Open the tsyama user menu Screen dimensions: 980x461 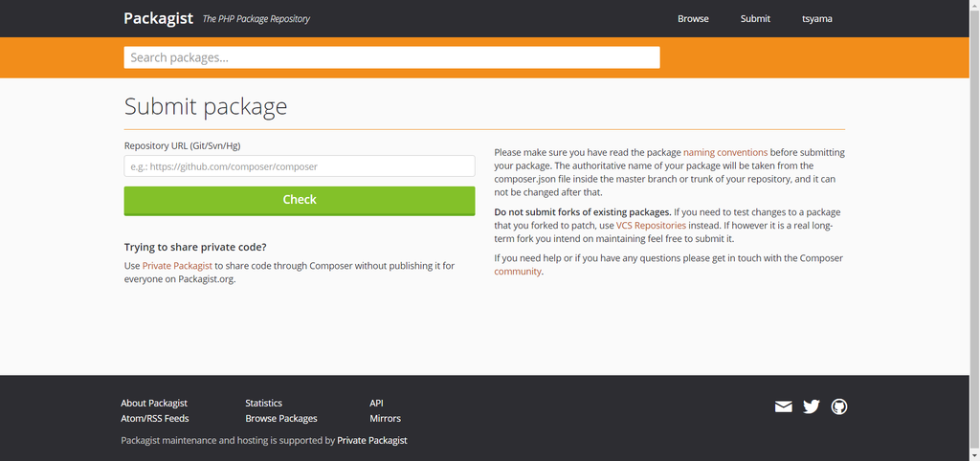pyautogui.click(x=817, y=19)
